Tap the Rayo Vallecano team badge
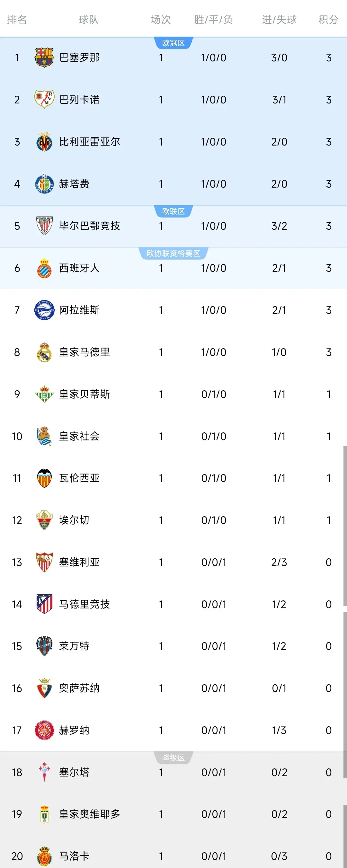The width and height of the screenshot is (347, 868). (x=44, y=99)
